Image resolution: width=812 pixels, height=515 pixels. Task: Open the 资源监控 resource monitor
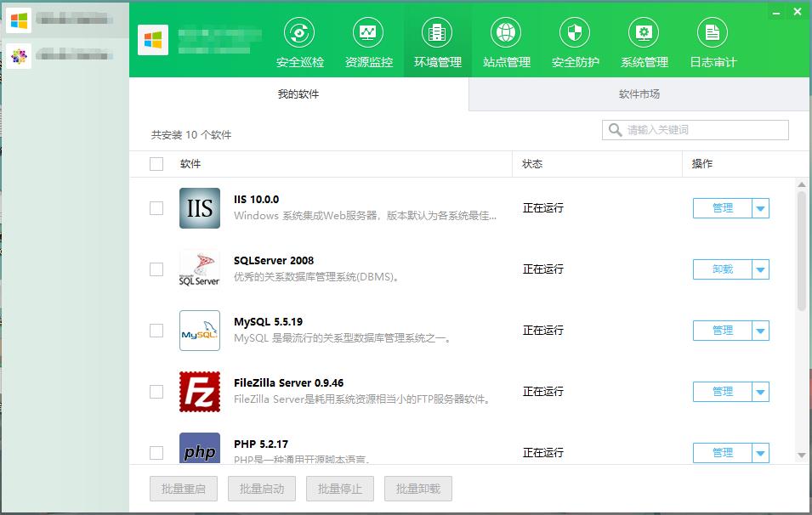[x=369, y=40]
